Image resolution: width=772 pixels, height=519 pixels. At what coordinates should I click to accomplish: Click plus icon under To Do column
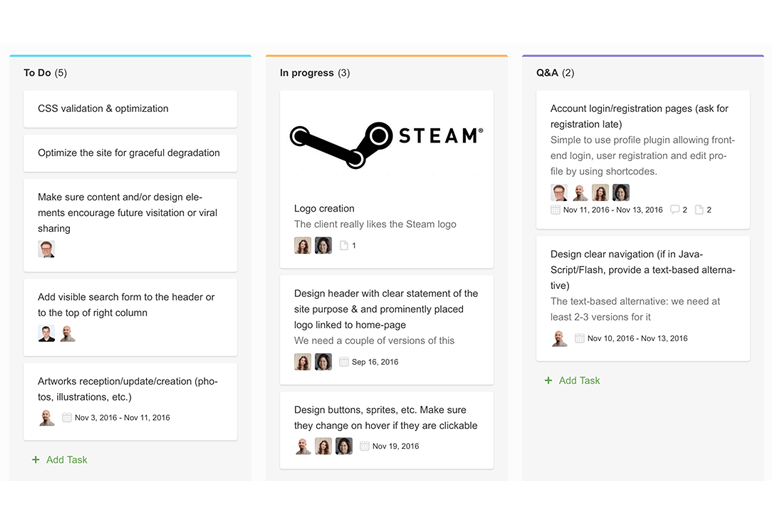coord(35,459)
